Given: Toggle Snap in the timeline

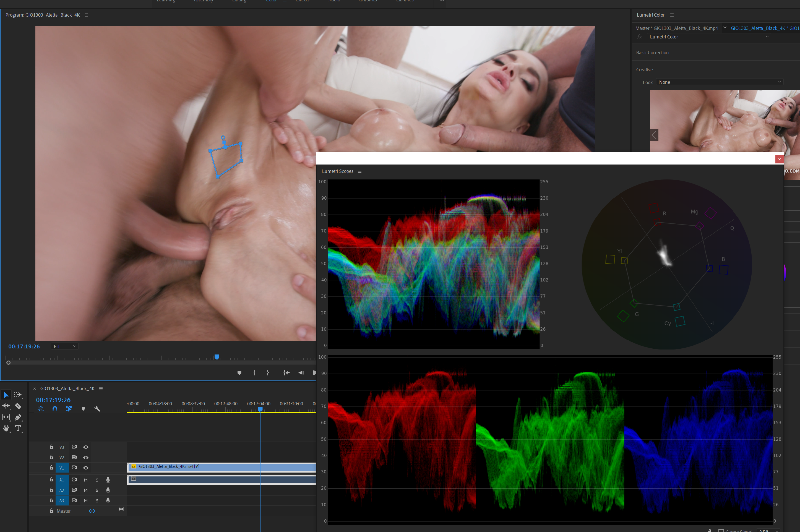Looking at the screenshot, I should 55,408.
